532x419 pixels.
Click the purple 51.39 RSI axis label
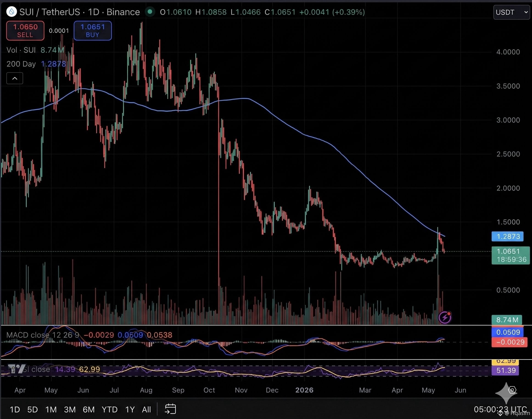click(x=505, y=370)
